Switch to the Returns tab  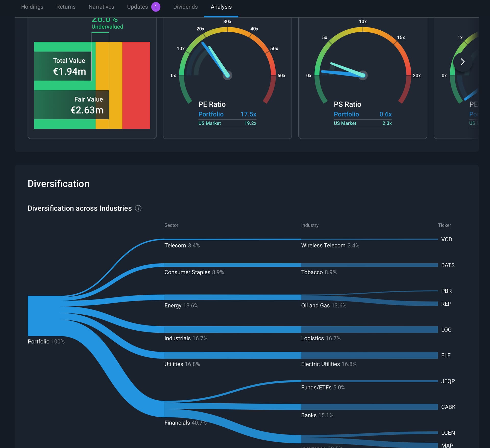coord(66,7)
